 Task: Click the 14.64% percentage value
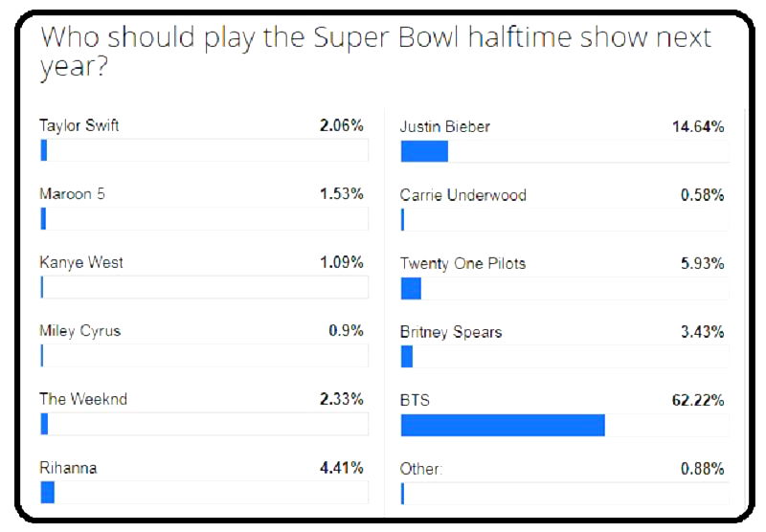point(698,126)
